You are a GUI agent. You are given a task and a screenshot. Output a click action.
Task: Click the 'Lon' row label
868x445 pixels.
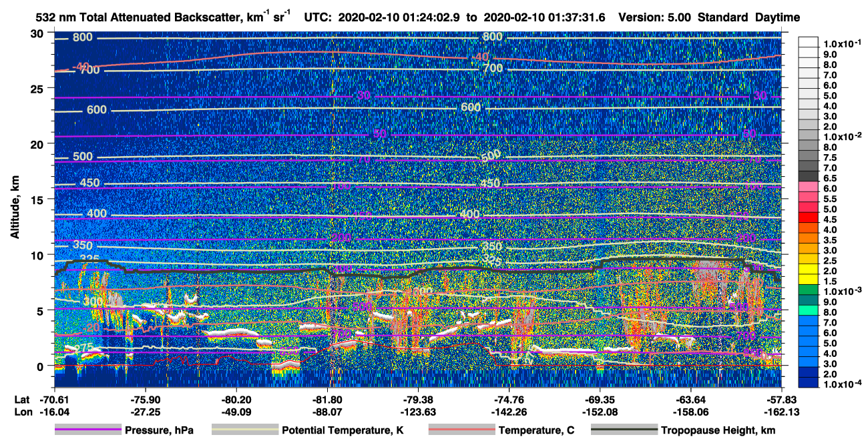[x=22, y=412]
